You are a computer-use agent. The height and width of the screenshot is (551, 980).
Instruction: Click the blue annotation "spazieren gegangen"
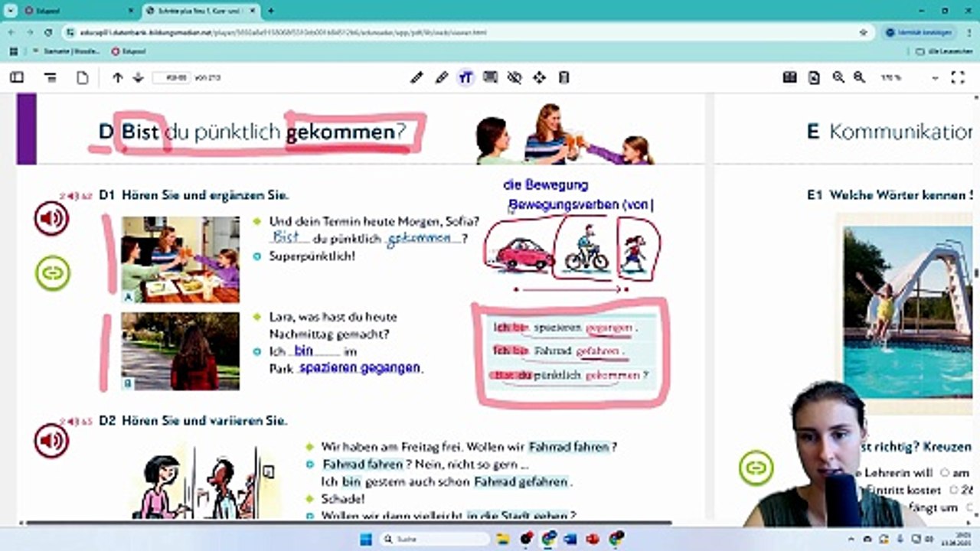[360, 367]
